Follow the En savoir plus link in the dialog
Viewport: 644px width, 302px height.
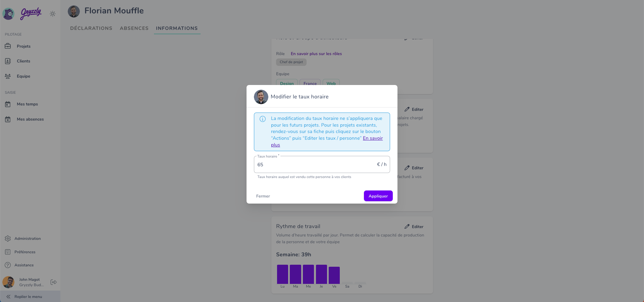tap(327, 141)
